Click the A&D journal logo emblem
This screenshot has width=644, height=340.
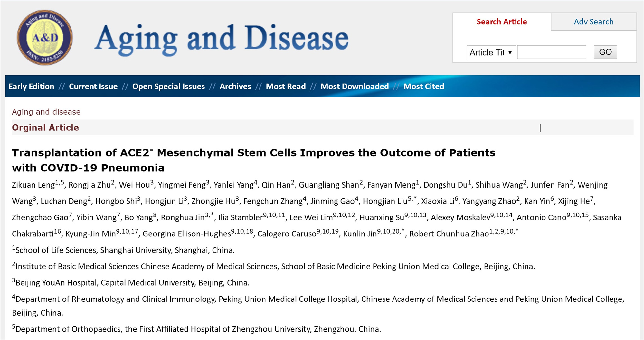45,38
